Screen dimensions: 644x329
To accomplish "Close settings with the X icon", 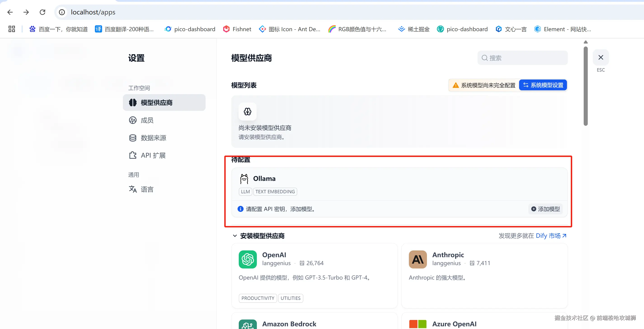I will click(x=600, y=58).
